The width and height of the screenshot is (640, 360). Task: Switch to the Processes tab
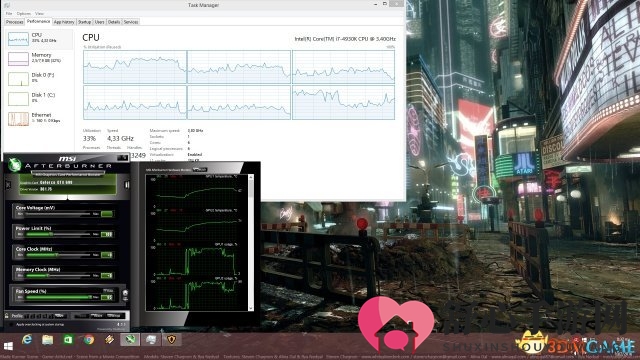pyautogui.click(x=14, y=22)
